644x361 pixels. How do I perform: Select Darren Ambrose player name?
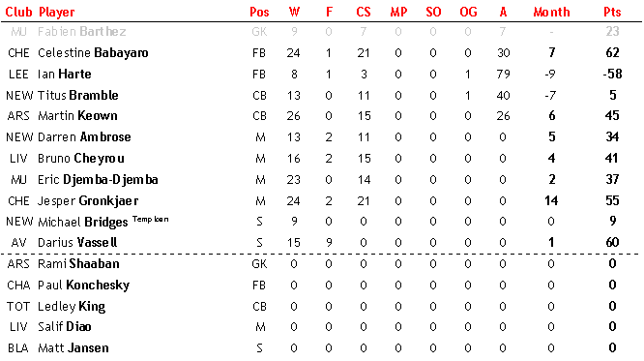[84, 136]
